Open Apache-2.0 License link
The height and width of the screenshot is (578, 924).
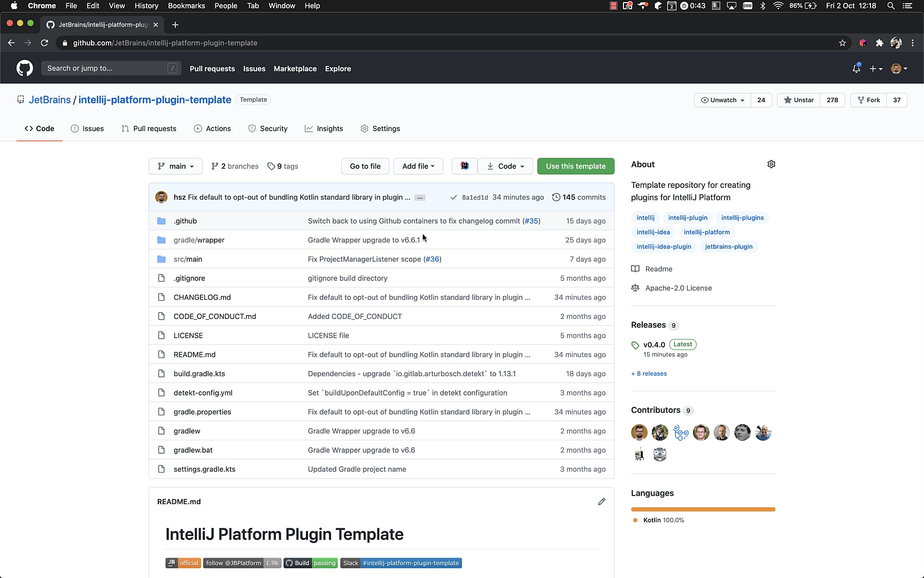pos(679,288)
